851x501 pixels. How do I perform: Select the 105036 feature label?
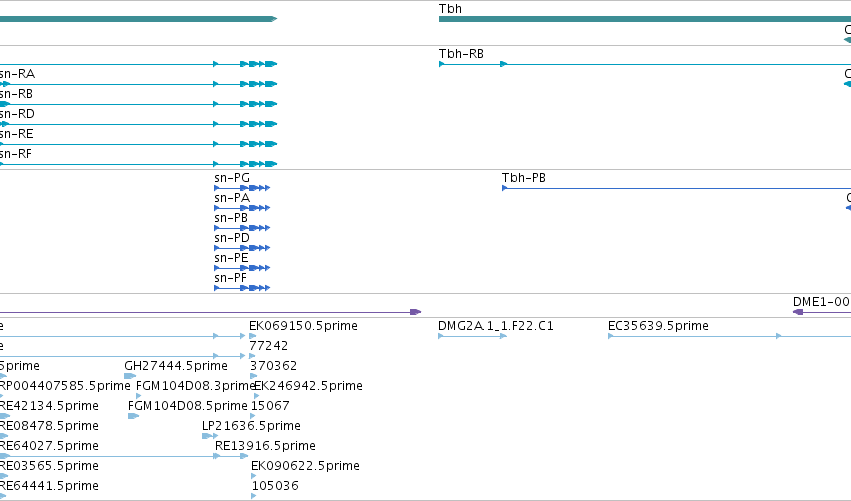pos(275,486)
